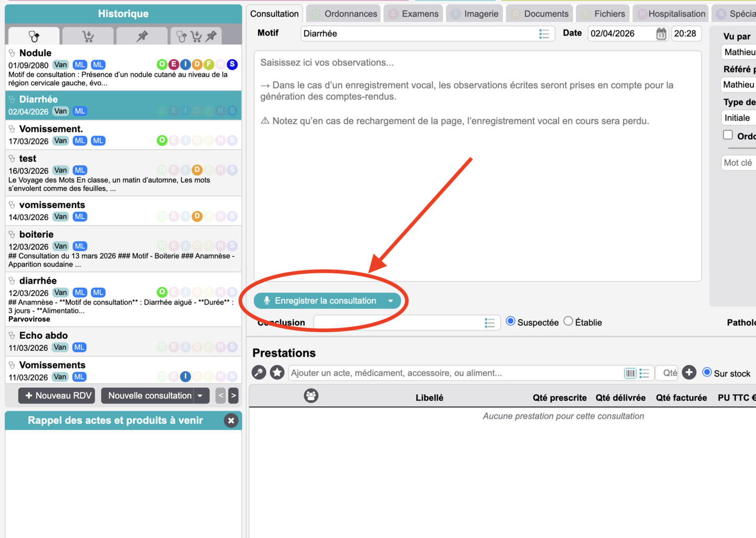Click green O badge on Vomissement. row

coord(162,140)
